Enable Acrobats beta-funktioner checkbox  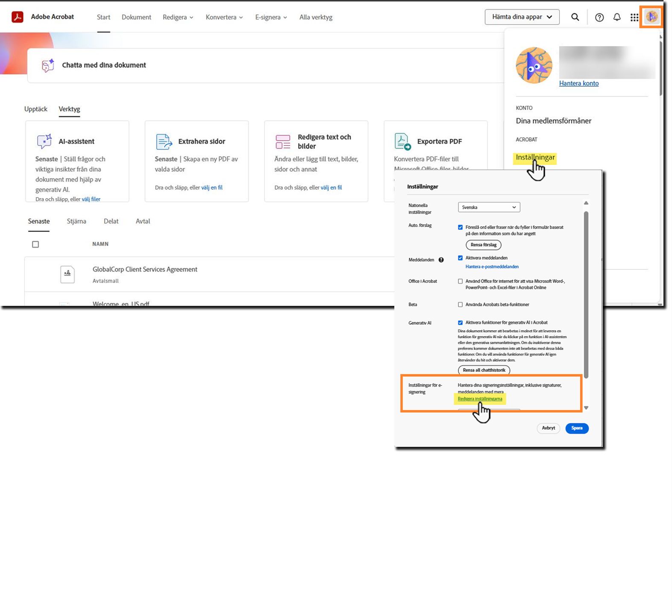460,305
